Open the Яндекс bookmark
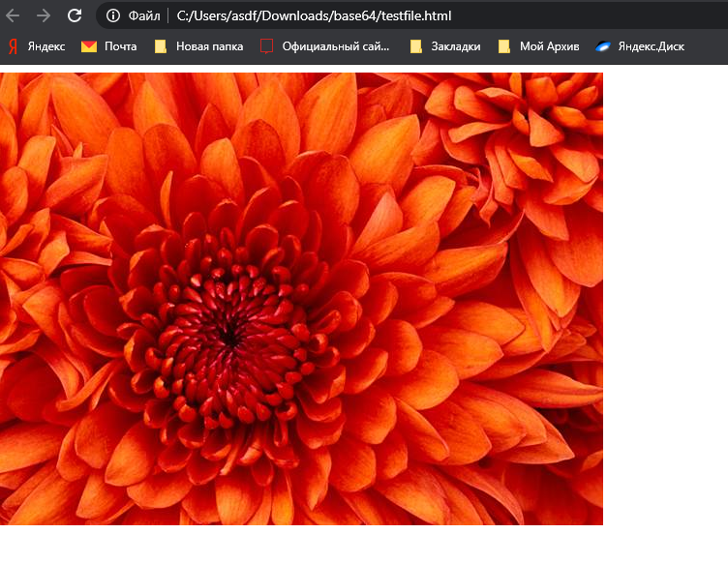This screenshot has width=728, height=563. [x=37, y=46]
